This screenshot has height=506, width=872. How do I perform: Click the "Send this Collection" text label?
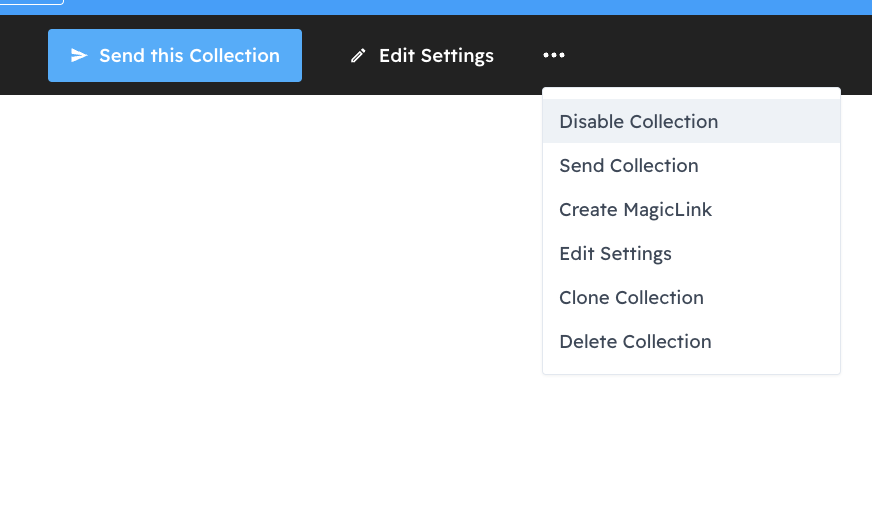coord(189,56)
